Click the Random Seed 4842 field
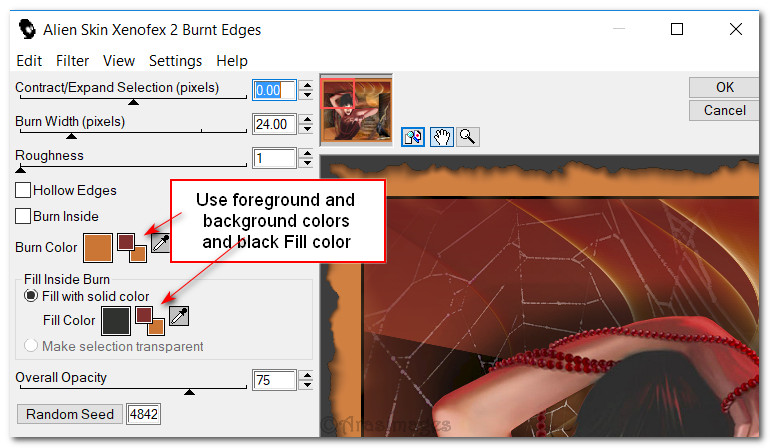 coord(143,414)
